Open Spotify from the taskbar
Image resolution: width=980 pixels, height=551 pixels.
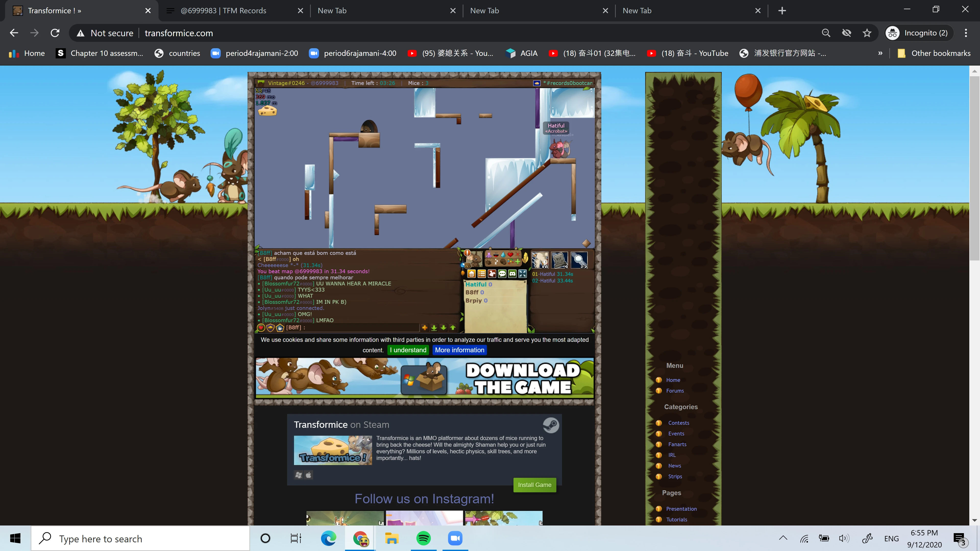423,539
